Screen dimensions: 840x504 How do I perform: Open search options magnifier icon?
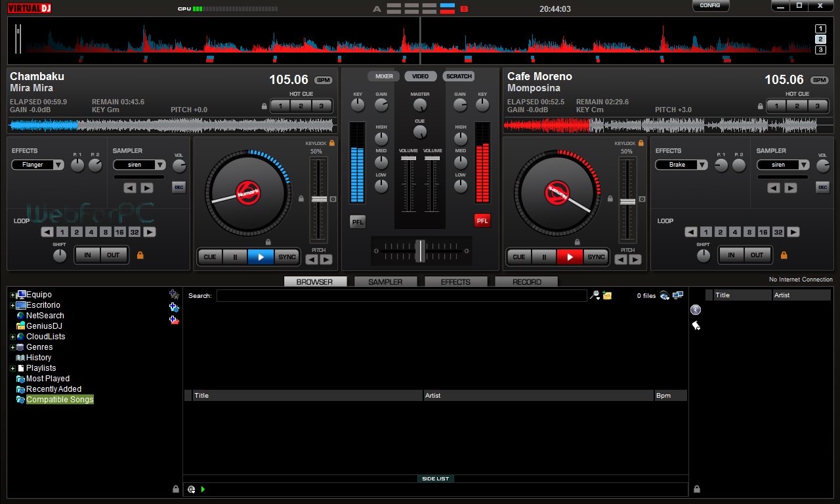[x=595, y=295]
